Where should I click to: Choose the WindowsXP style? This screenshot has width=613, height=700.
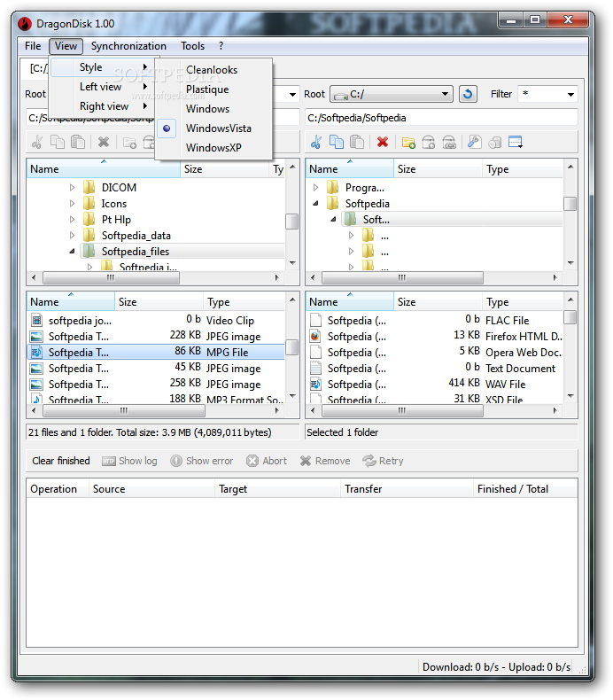[x=213, y=148]
